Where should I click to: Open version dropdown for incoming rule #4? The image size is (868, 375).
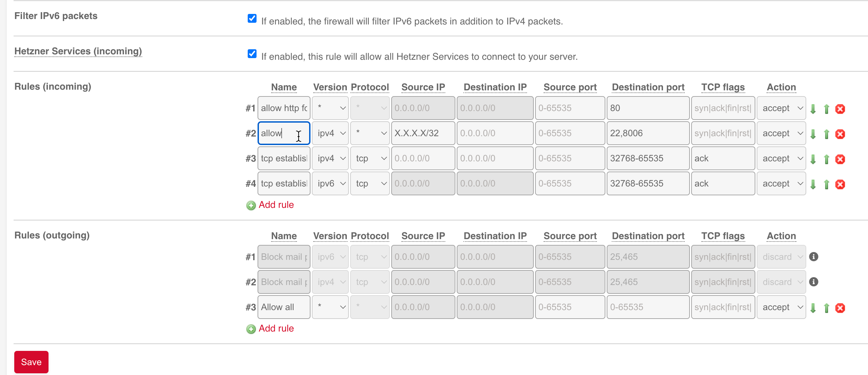tap(330, 183)
